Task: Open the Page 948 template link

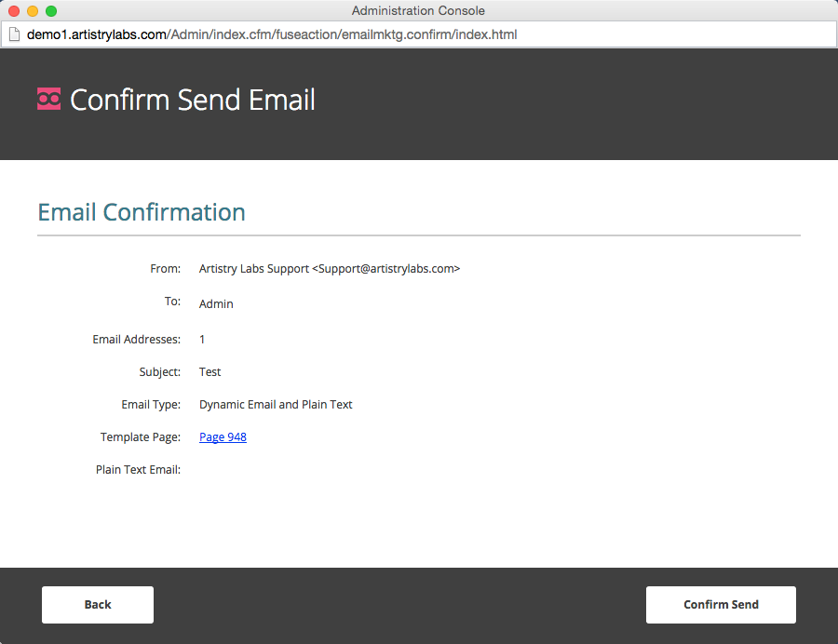Action: point(223,436)
